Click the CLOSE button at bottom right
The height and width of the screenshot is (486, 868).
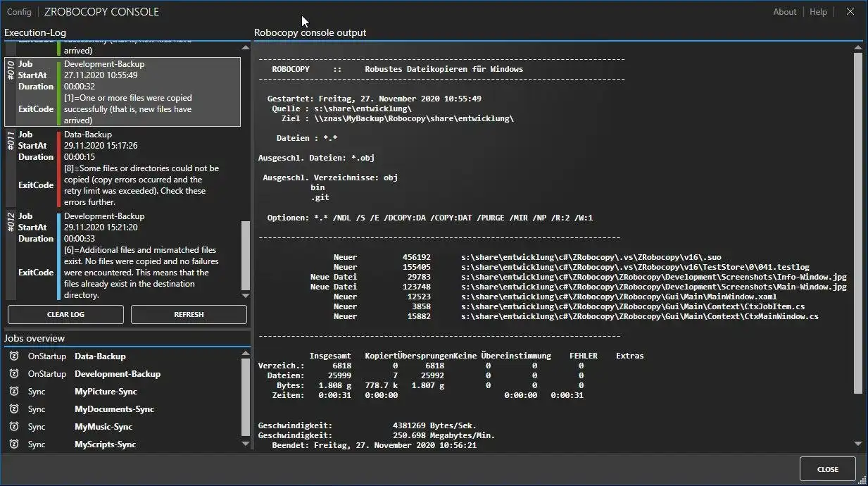coord(827,469)
